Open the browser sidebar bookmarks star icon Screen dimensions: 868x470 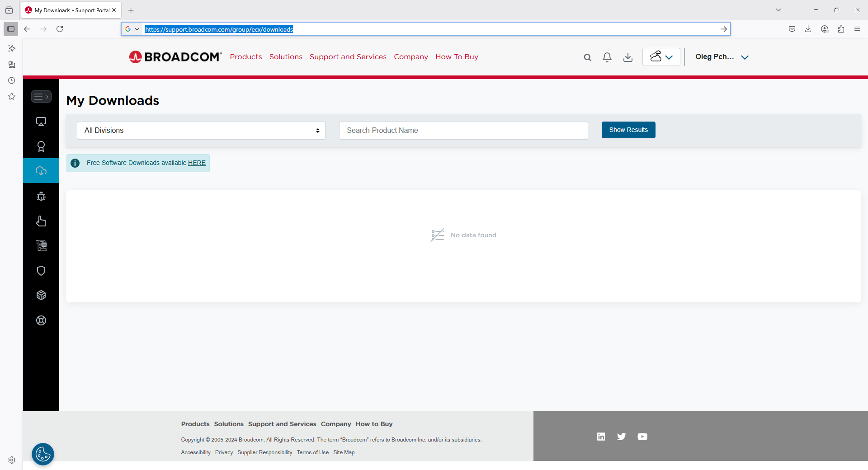click(x=12, y=96)
